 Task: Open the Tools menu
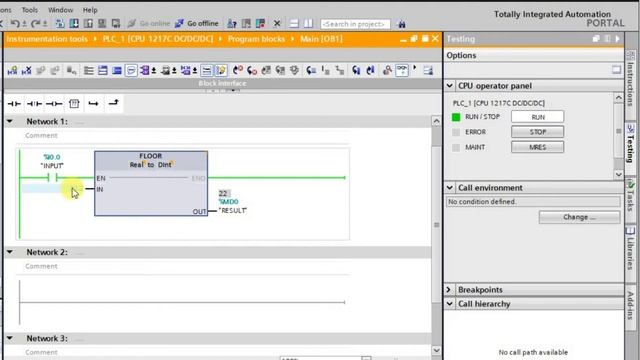tap(29, 10)
